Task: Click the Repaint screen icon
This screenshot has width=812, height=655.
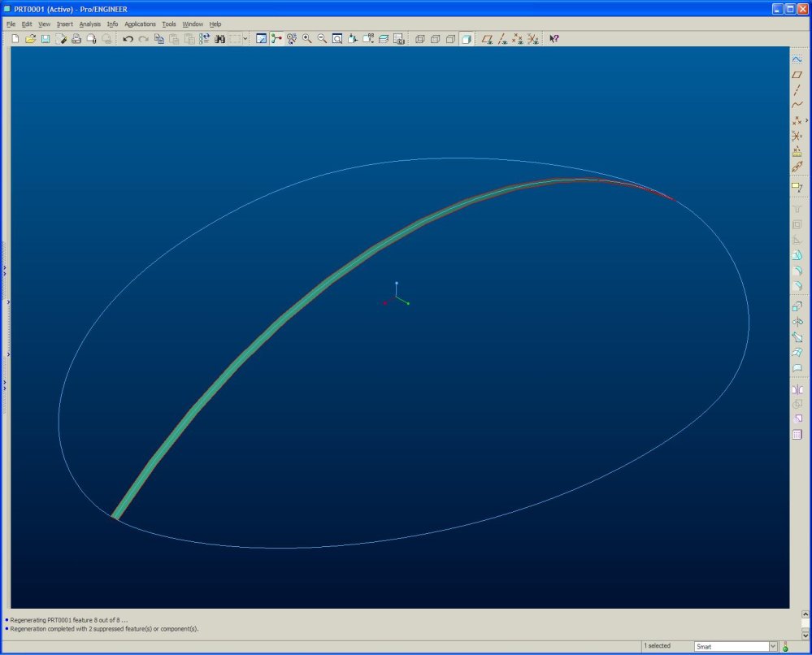Action: coord(262,39)
